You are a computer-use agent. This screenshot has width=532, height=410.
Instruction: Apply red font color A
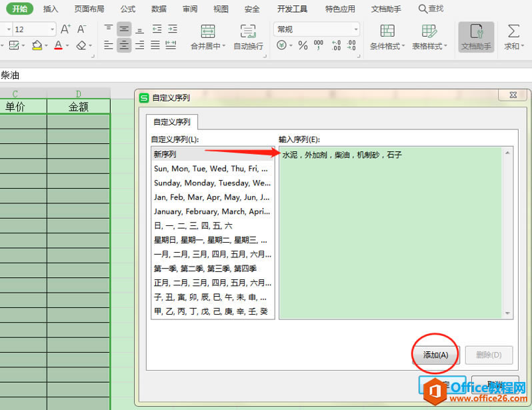[59, 45]
